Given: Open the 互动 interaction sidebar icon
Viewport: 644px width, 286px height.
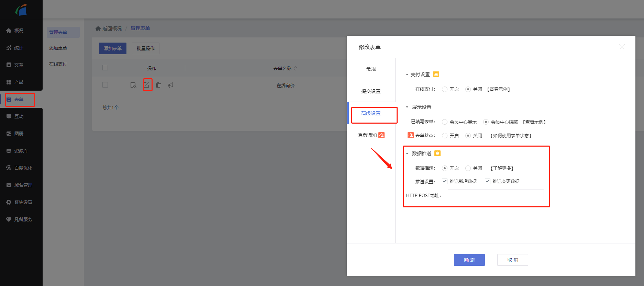Looking at the screenshot, I should coord(9,116).
